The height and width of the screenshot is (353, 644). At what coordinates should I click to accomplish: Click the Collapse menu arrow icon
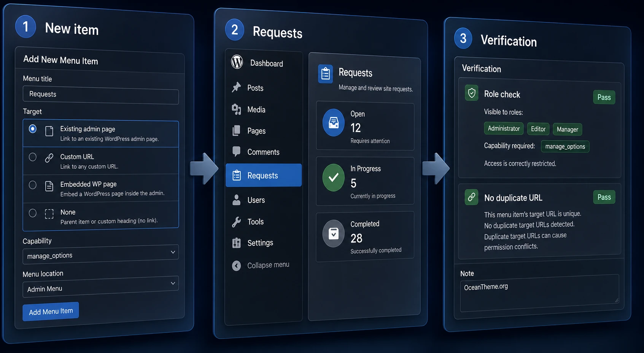tap(236, 266)
